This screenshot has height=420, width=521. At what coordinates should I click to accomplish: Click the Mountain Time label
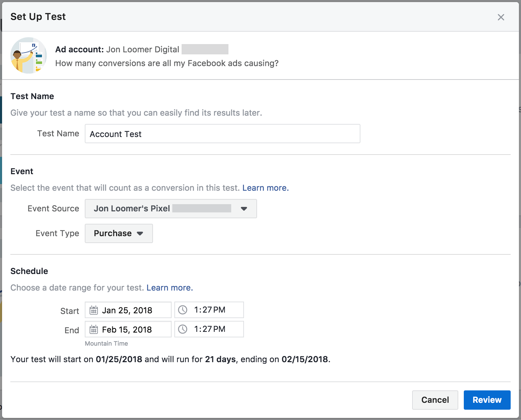pos(106,344)
